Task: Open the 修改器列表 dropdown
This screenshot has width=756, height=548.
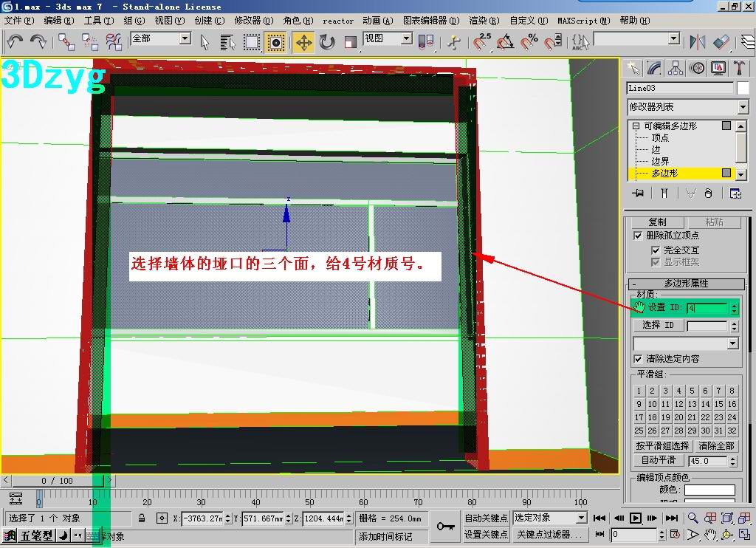Action: (x=743, y=108)
